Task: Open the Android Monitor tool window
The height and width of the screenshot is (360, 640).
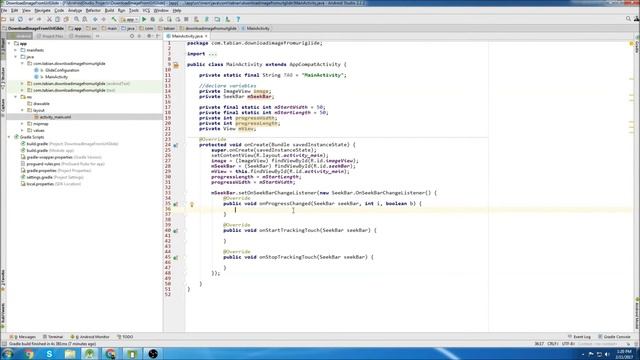Action: 90,337
